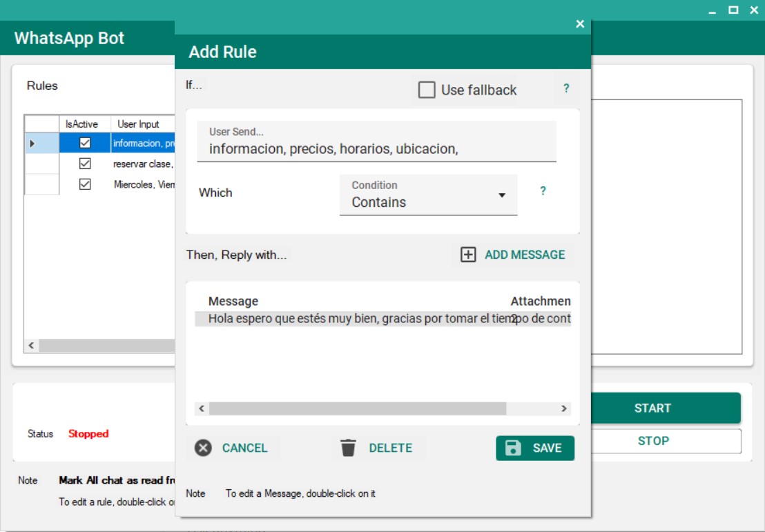The height and width of the screenshot is (532, 765).
Task: Click the floppy disk Save icon
Action: pyautogui.click(x=514, y=448)
